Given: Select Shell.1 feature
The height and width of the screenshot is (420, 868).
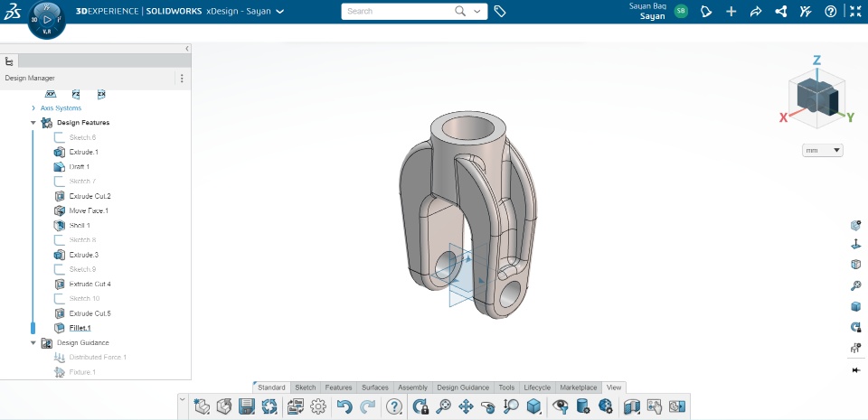Looking at the screenshot, I should pyautogui.click(x=80, y=226).
